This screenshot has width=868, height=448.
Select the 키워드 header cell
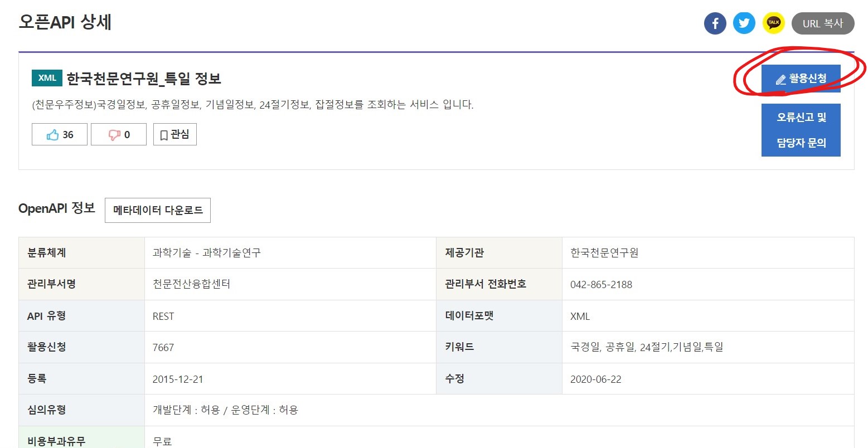[x=499, y=347]
